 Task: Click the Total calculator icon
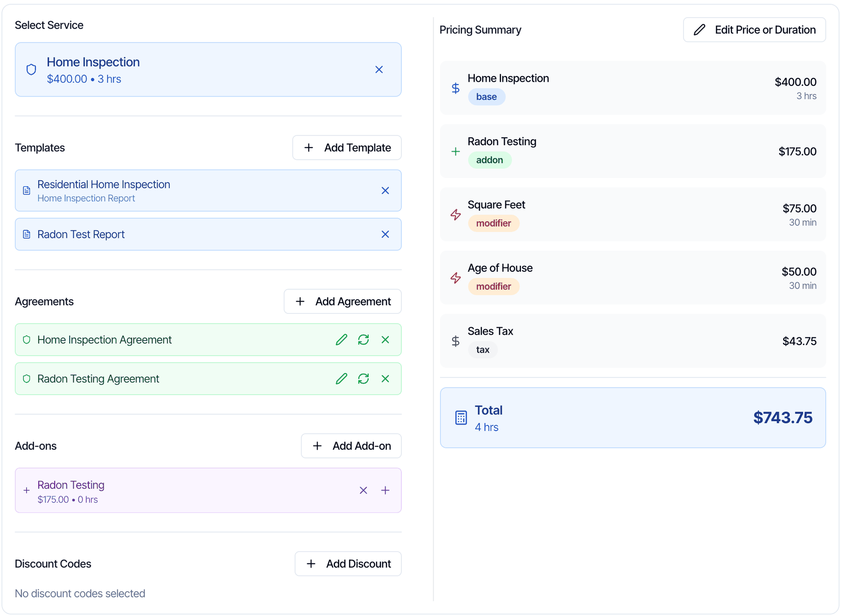coord(461,418)
